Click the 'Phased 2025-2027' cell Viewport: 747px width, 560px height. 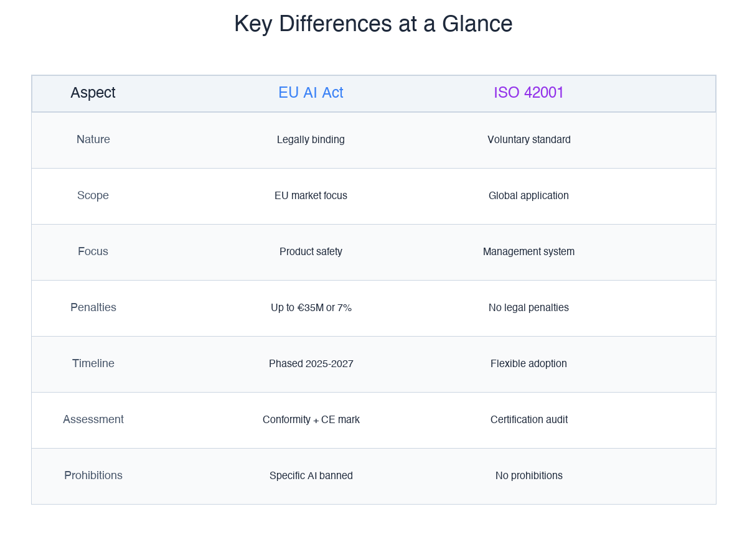pyautogui.click(x=311, y=363)
